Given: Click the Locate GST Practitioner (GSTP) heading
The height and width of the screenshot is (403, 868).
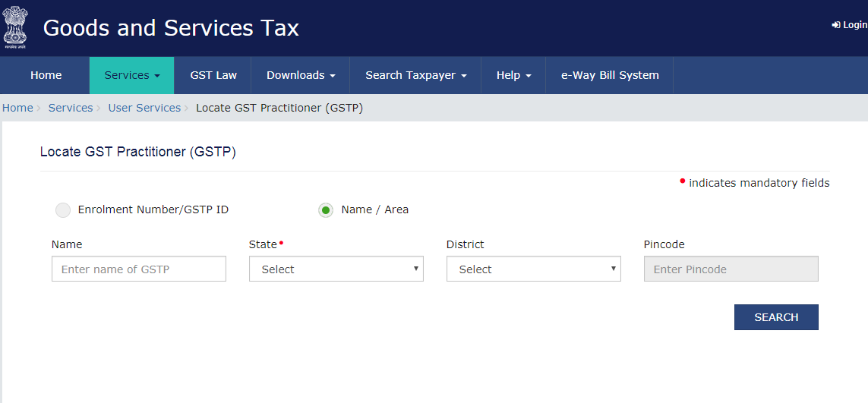Looking at the screenshot, I should pos(138,153).
